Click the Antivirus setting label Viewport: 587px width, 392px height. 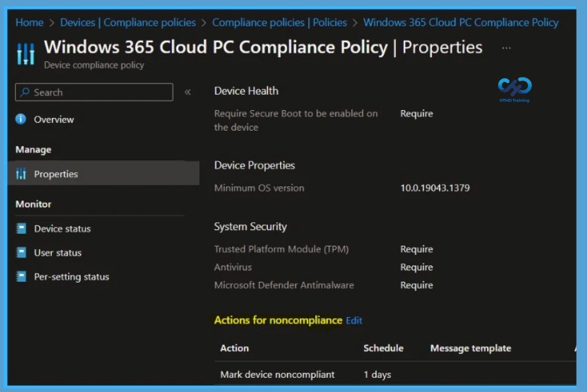233,267
